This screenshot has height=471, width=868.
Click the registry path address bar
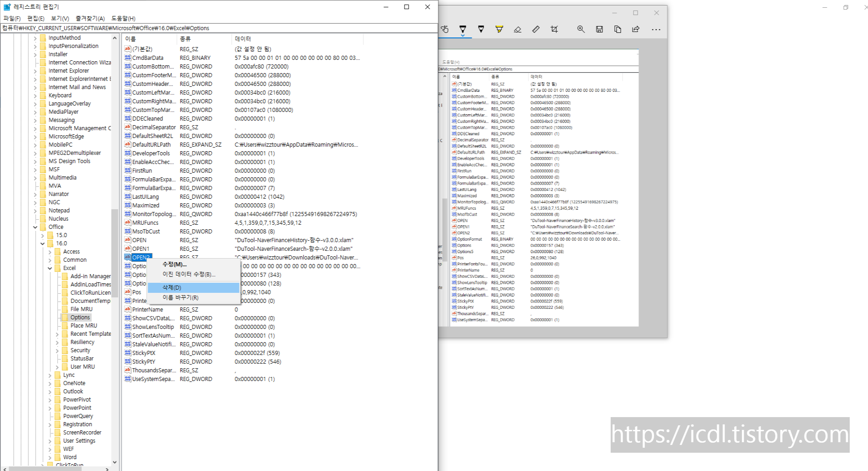click(x=219, y=28)
